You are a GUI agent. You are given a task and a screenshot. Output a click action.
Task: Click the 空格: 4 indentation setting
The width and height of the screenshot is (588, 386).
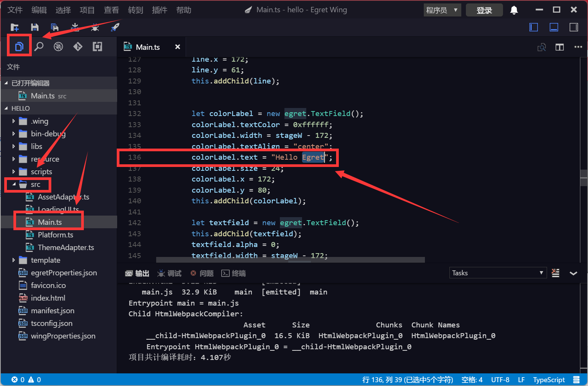coord(472,379)
